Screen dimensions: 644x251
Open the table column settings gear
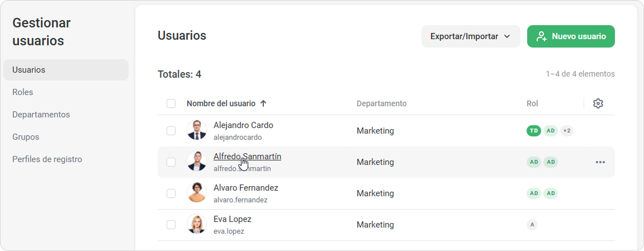tap(598, 103)
